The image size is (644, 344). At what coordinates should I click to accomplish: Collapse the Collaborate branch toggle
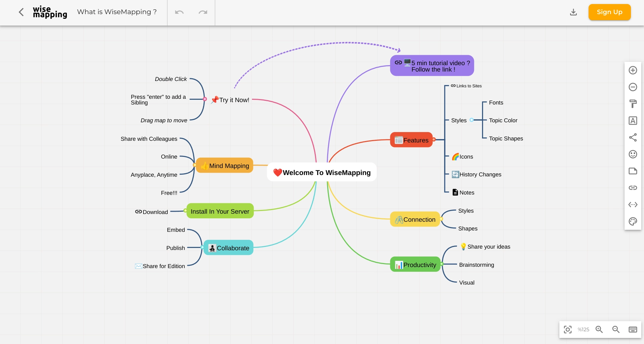click(x=202, y=247)
